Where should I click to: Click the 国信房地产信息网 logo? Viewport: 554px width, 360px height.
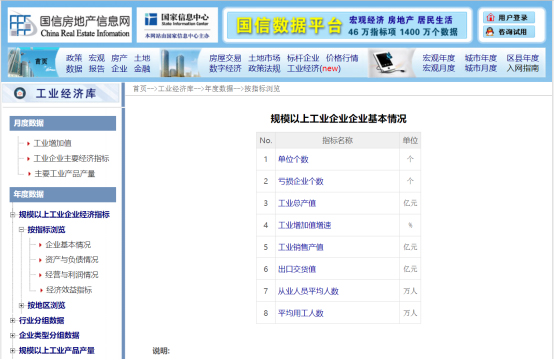(70, 25)
